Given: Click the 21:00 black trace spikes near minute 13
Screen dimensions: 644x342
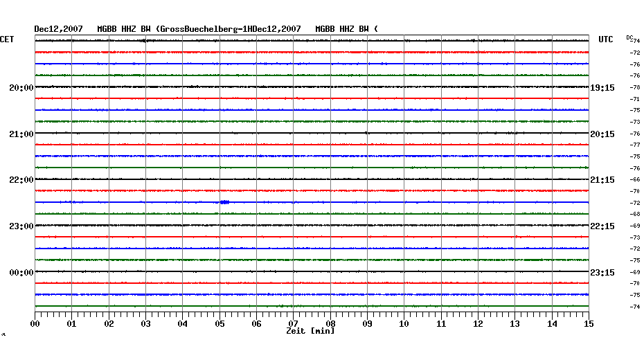Looking at the screenshot, I should pyautogui.click(x=512, y=133).
